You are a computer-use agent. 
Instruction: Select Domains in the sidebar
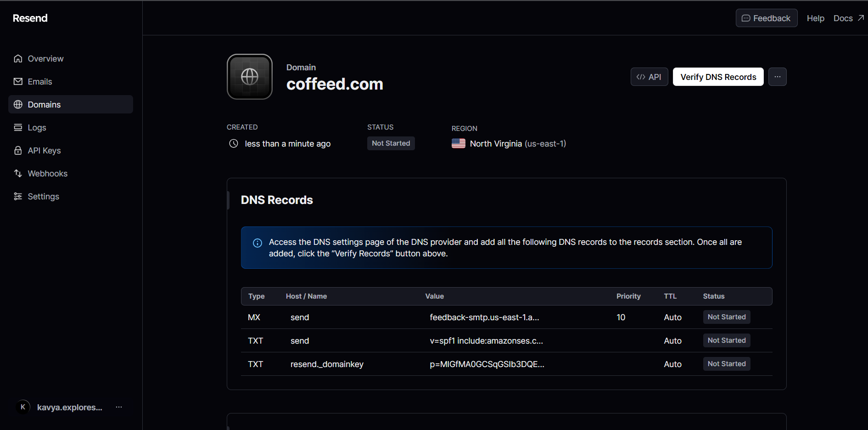pos(71,104)
